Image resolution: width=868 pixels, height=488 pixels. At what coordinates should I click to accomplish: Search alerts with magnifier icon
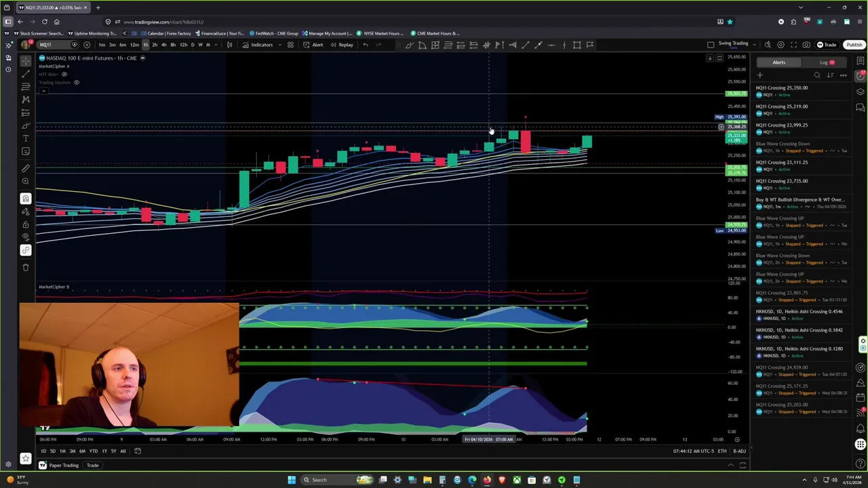coord(817,75)
